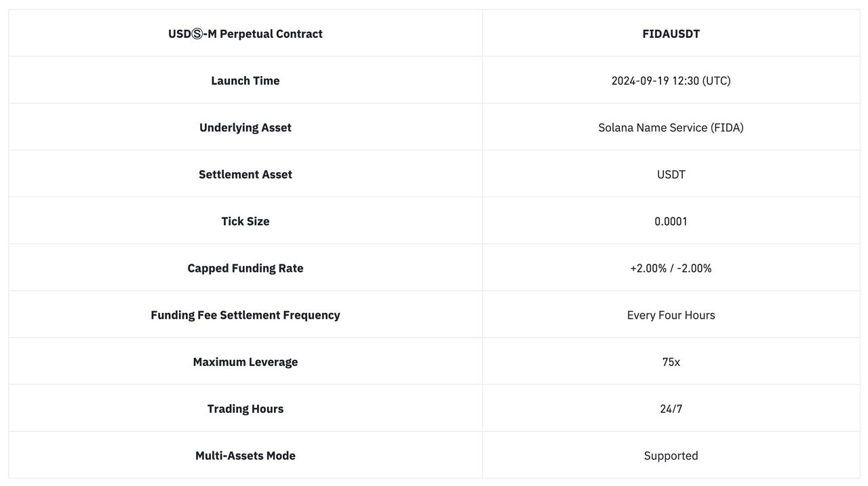868x486 pixels.
Task: Click Funding Fee Settlement Frequency label
Action: (245, 315)
